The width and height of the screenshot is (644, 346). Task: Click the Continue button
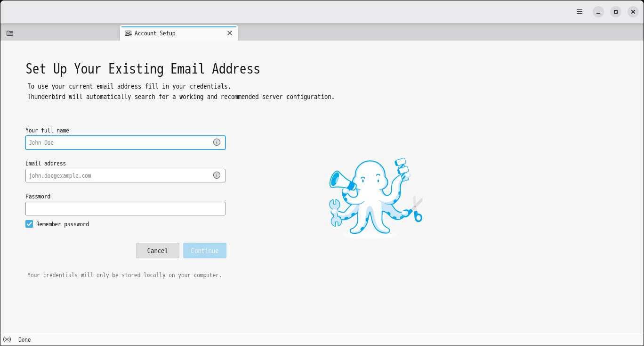[x=205, y=251]
